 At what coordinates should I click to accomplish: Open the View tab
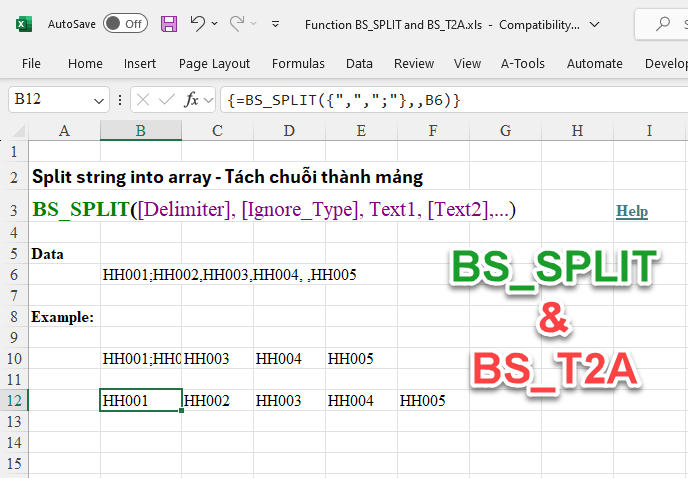(x=467, y=64)
